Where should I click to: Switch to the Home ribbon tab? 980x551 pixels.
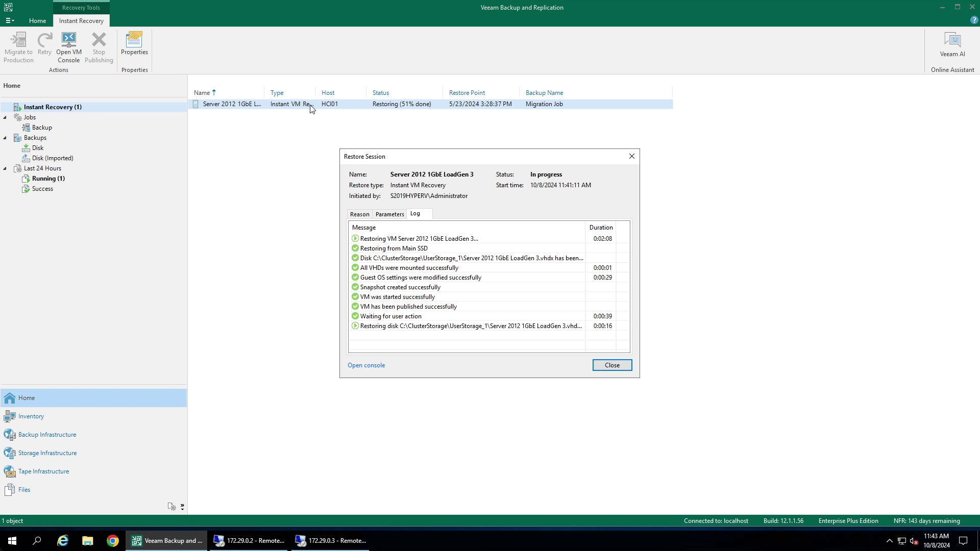37,21
